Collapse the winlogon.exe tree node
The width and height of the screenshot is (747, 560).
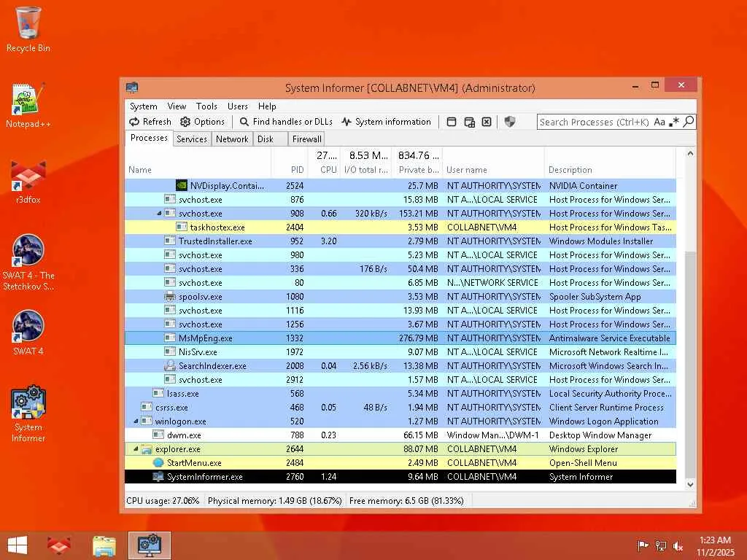(136, 421)
